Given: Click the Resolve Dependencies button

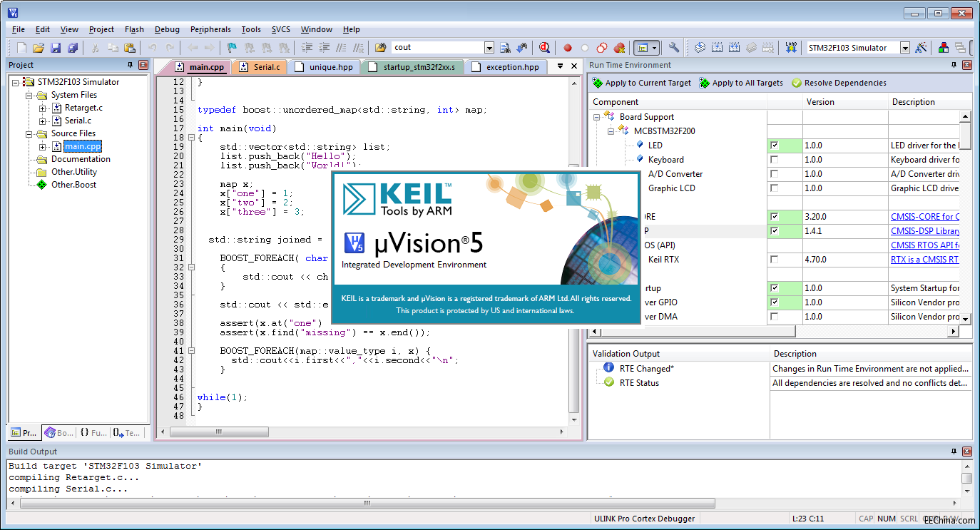Looking at the screenshot, I should (x=838, y=83).
